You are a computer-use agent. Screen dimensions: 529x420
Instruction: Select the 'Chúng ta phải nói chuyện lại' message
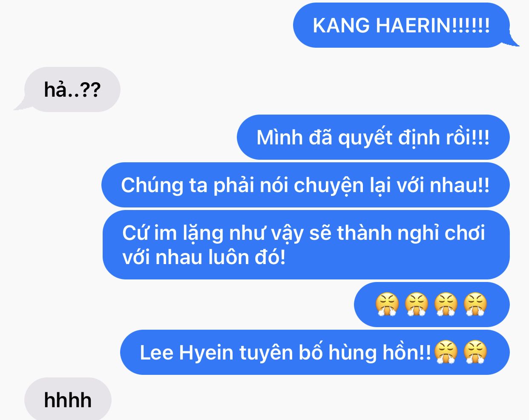(305, 185)
